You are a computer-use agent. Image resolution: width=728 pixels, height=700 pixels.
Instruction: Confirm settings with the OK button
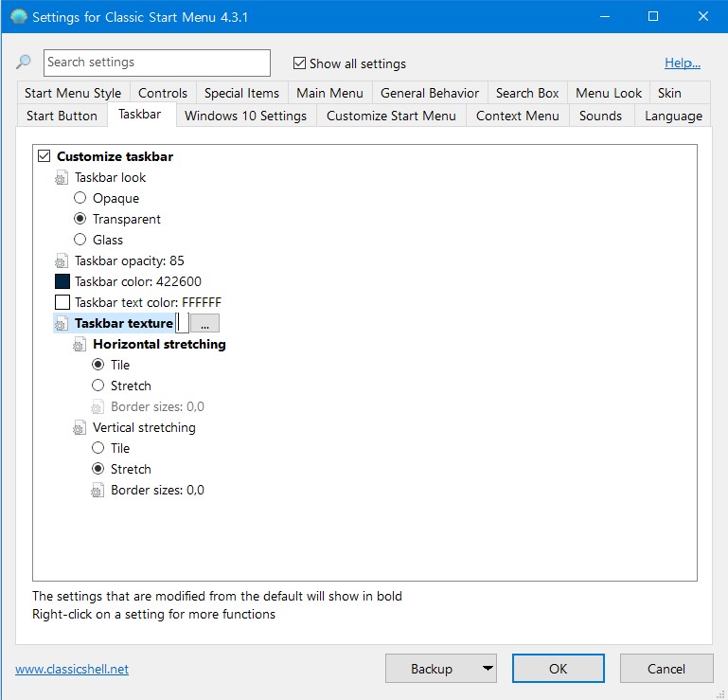tap(559, 669)
